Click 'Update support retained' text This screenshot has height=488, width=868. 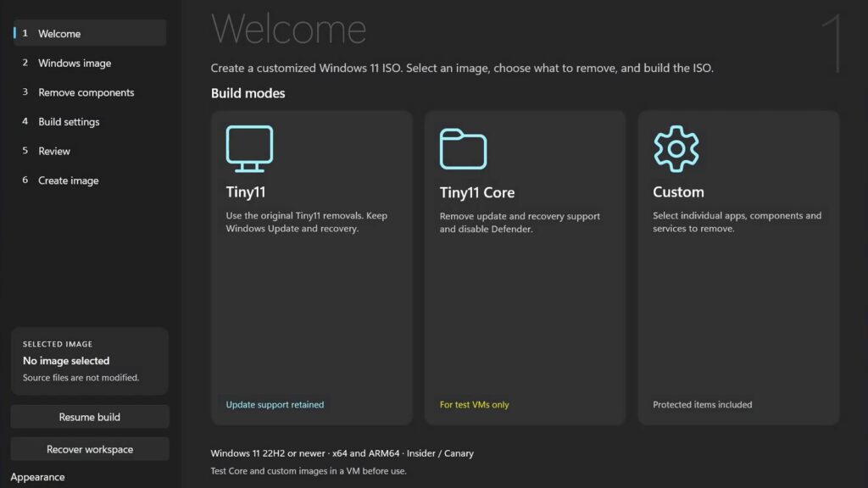275,404
